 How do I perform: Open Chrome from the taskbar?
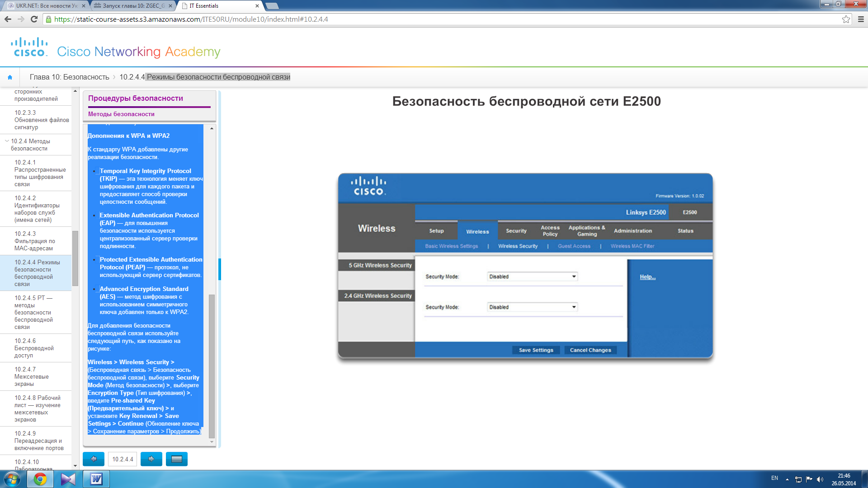(40, 479)
